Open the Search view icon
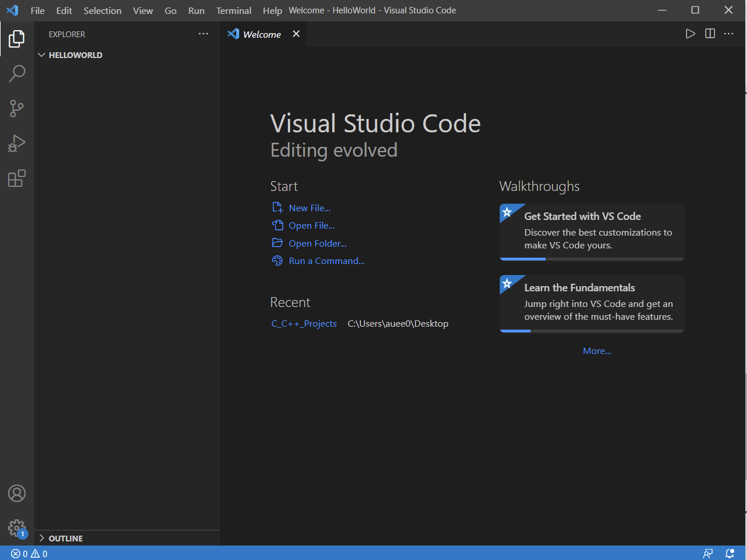The height and width of the screenshot is (560, 747). [x=17, y=74]
